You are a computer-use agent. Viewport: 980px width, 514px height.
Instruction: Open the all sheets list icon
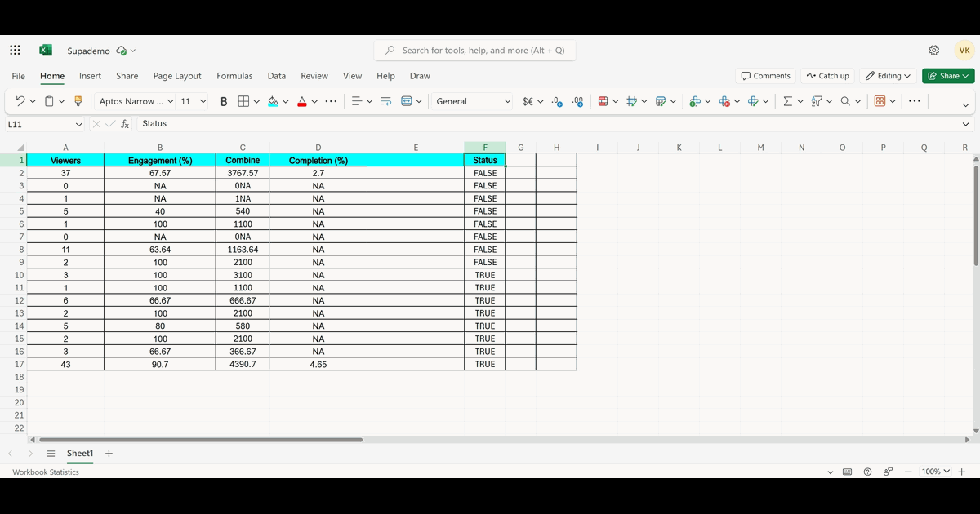pos(51,454)
